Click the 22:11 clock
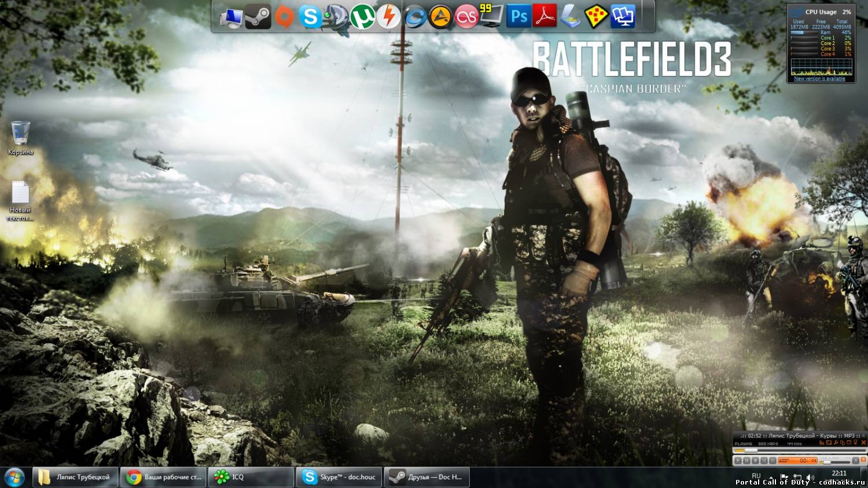 coord(839,474)
